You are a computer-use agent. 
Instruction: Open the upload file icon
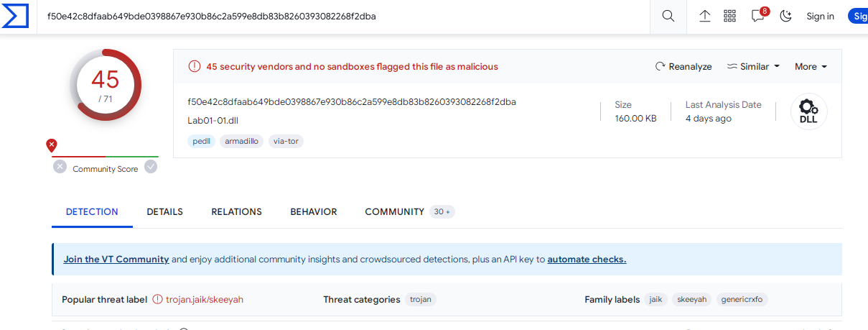[x=705, y=16]
